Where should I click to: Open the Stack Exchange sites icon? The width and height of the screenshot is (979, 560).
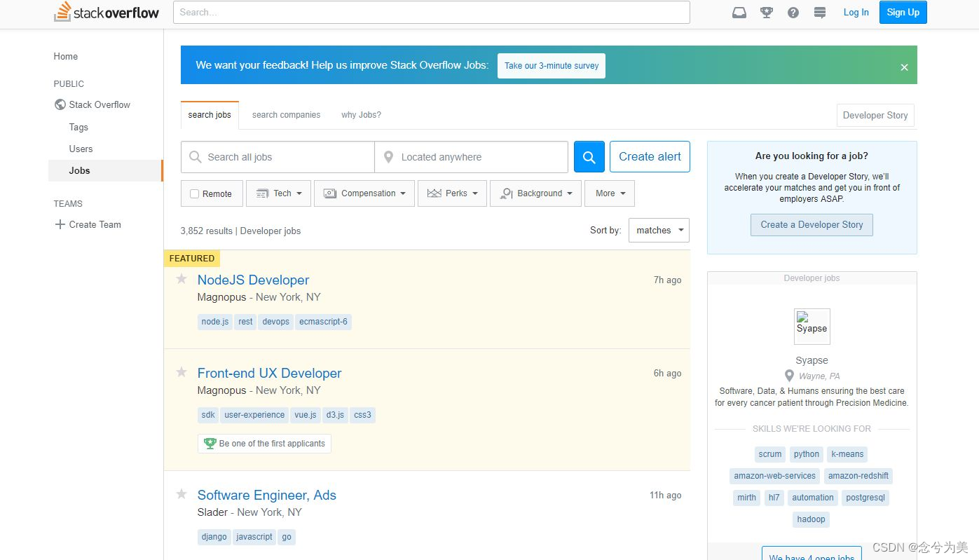[820, 13]
